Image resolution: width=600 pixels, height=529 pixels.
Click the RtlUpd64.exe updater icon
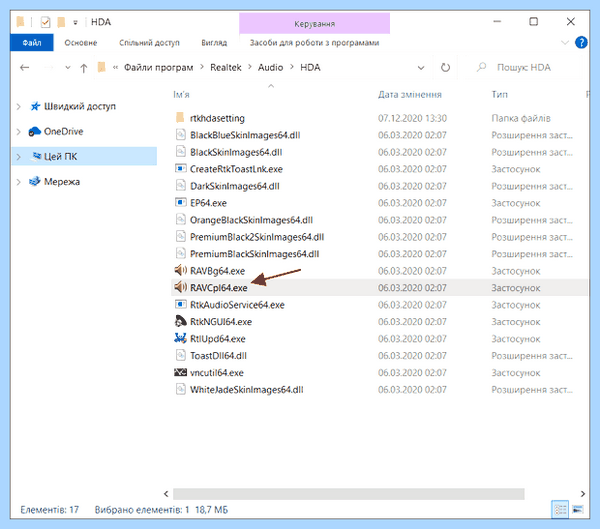tap(180, 338)
